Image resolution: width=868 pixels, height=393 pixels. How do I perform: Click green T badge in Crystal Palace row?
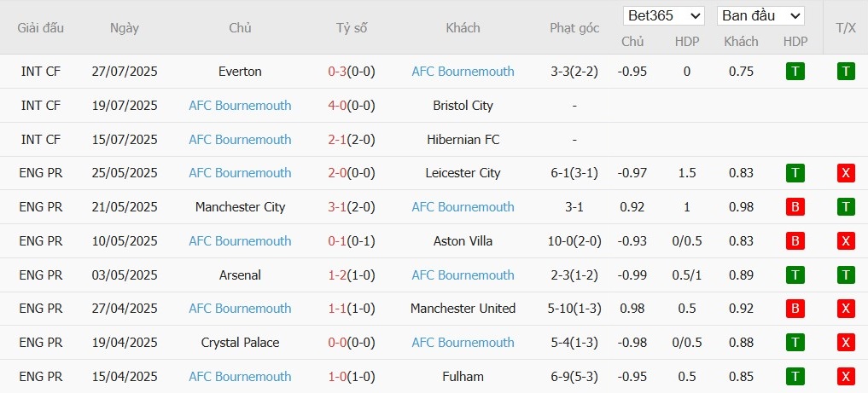pyautogui.click(x=795, y=343)
